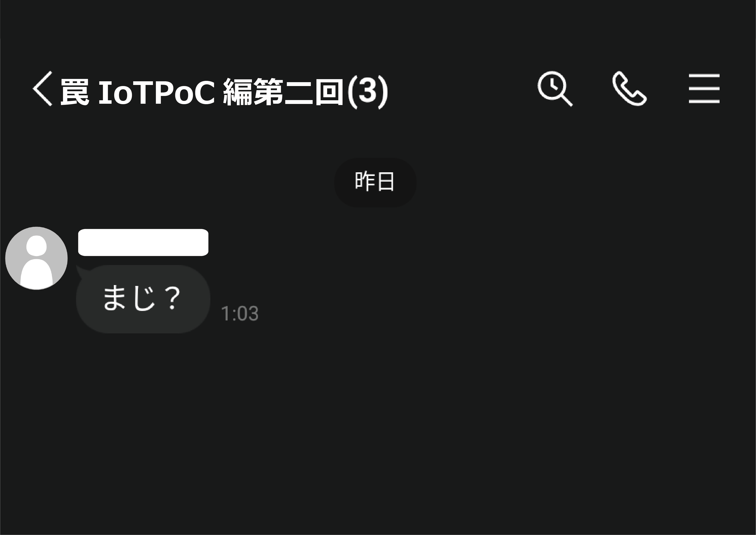
Task: Click the 昨日 date separator pill
Action: (x=375, y=182)
